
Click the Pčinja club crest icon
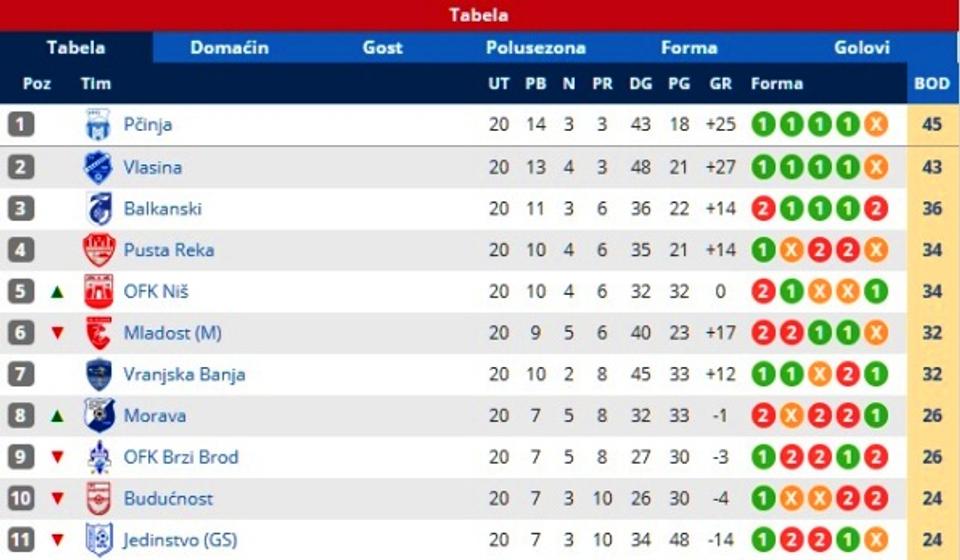[x=98, y=125]
